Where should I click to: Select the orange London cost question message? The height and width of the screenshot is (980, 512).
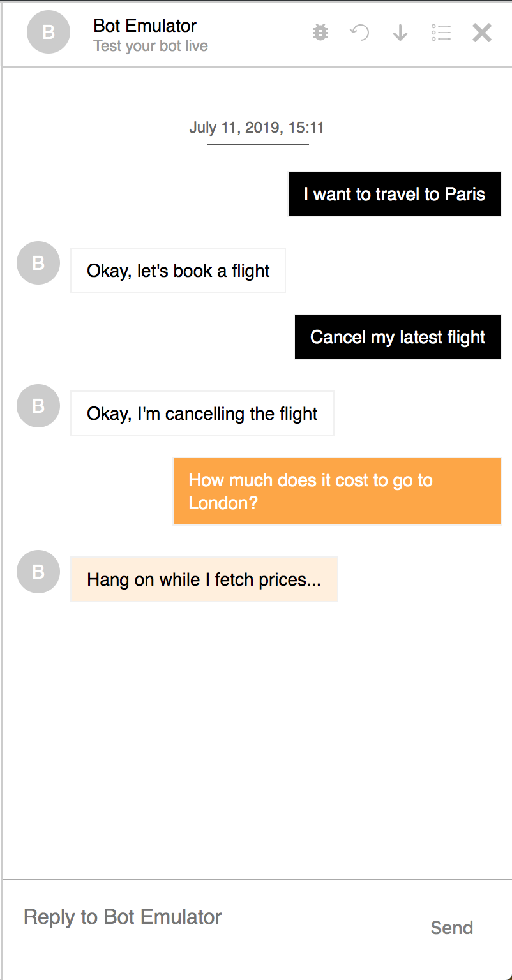click(x=337, y=491)
